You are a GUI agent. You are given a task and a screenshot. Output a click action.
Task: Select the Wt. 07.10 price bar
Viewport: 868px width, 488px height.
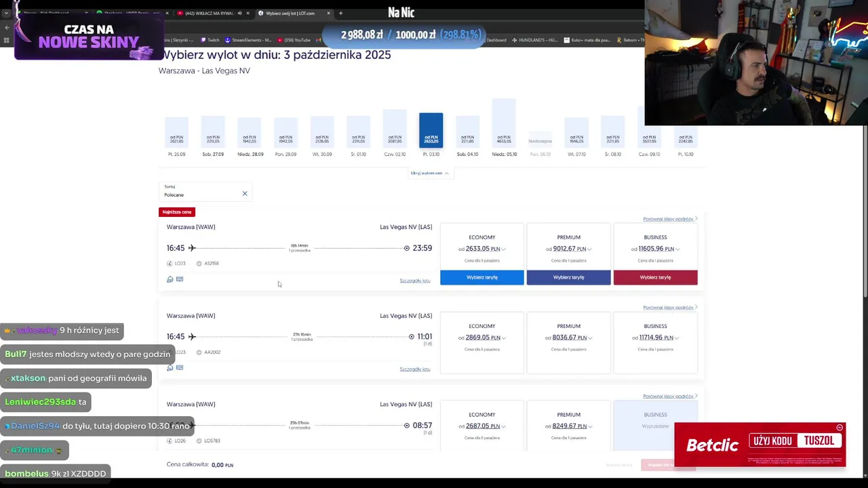576,133
